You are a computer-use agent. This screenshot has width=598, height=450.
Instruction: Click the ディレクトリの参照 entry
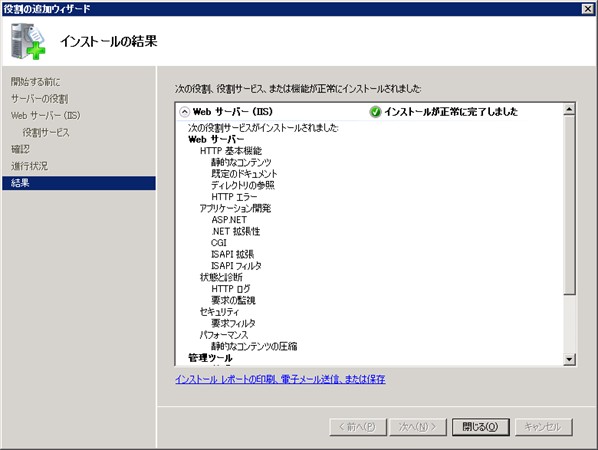coord(243,185)
